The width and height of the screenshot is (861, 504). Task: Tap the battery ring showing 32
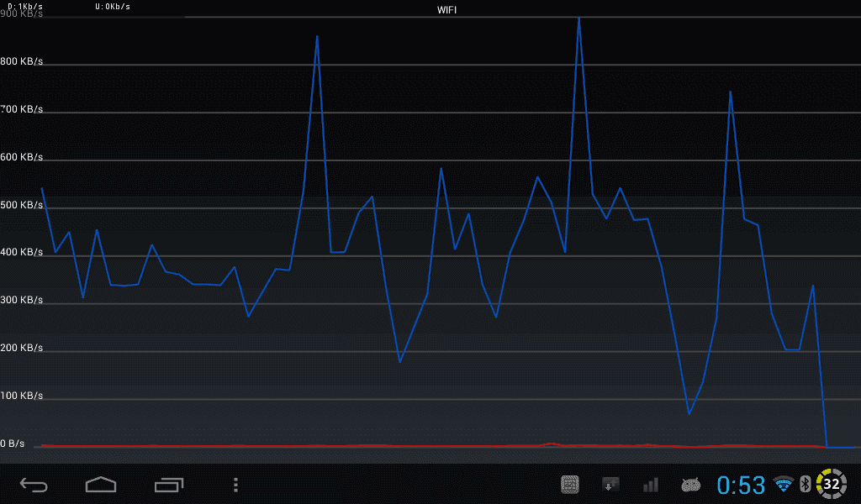(832, 484)
